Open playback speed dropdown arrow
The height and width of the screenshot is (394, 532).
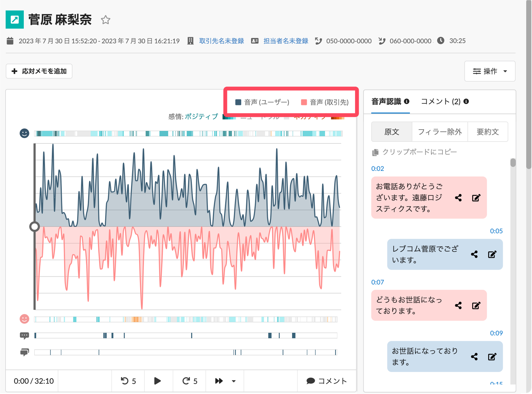coord(234,381)
